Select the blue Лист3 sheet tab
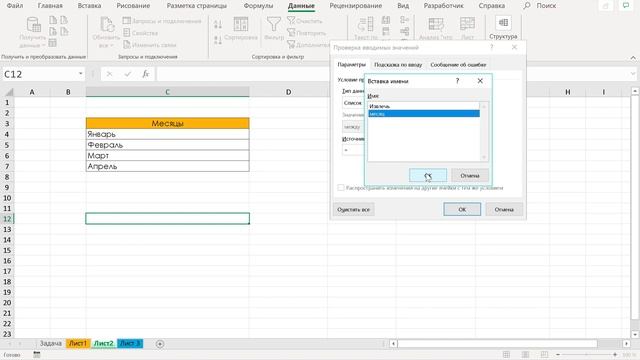The height and width of the screenshot is (360, 640). [130, 344]
